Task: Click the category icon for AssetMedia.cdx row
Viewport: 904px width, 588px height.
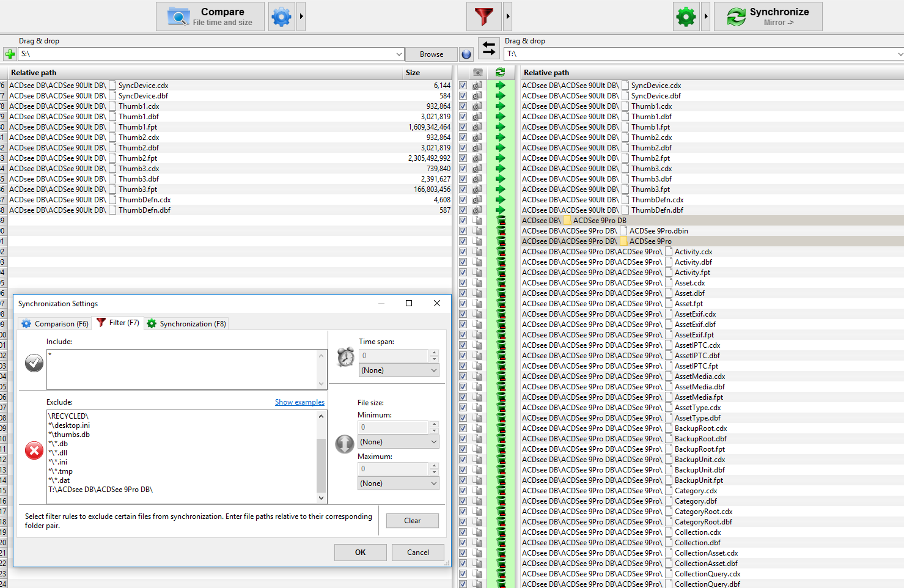Action: tap(477, 377)
